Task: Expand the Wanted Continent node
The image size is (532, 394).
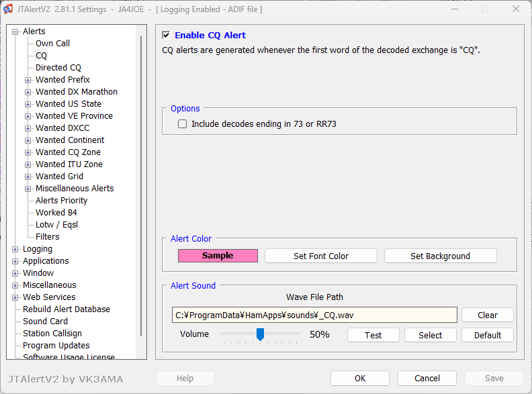Action: pyautogui.click(x=28, y=141)
